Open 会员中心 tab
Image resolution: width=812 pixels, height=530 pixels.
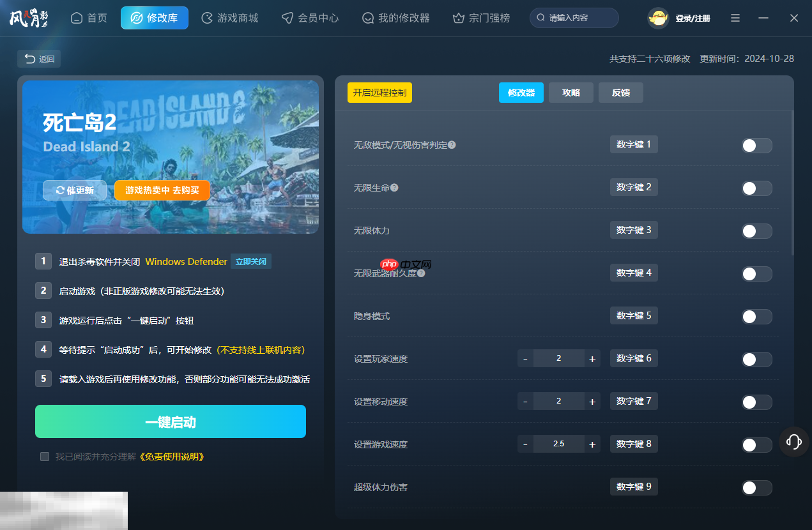coord(310,18)
